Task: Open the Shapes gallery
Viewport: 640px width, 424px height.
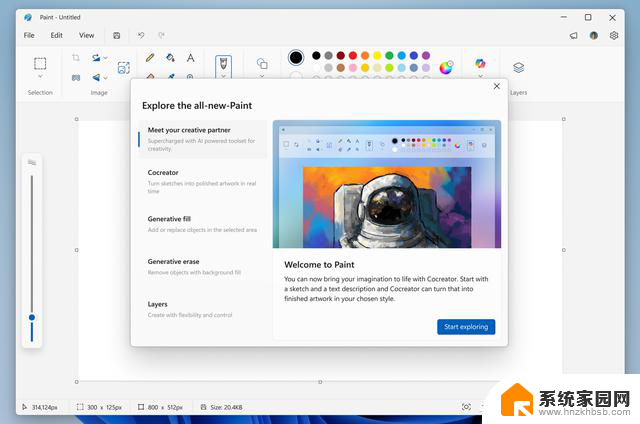Action: point(262,63)
